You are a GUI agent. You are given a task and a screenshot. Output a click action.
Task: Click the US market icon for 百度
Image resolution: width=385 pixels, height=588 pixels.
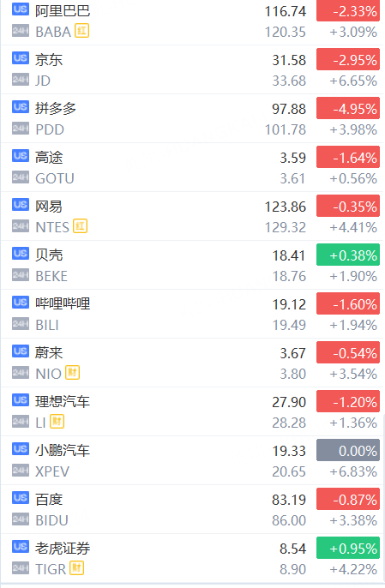(21, 498)
